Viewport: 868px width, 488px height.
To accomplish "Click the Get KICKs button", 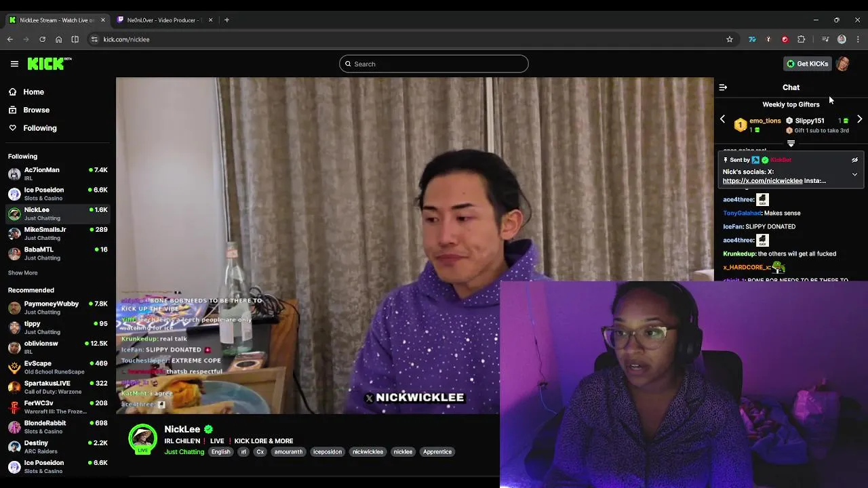I will coord(807,64).
